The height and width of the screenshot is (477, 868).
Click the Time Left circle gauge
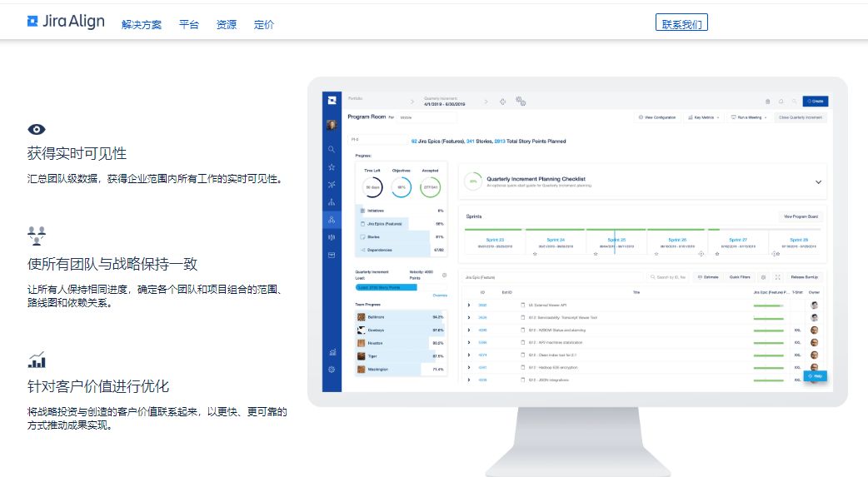[x=372, y=187]
